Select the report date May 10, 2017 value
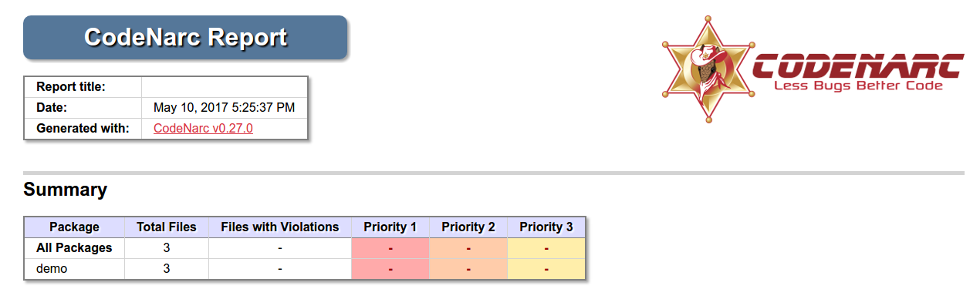The width and height of the screenshot is (980, 306). pos(225,108)
